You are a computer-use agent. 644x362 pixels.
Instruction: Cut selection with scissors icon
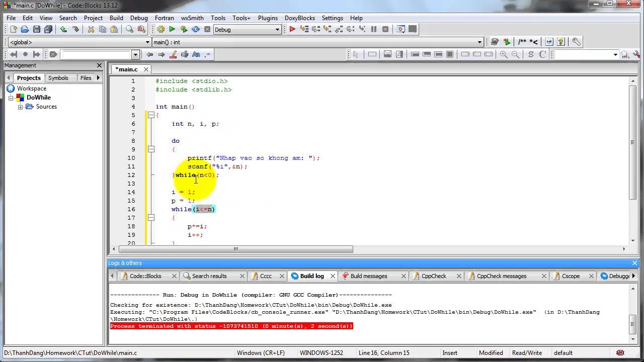tap(91, 29)
